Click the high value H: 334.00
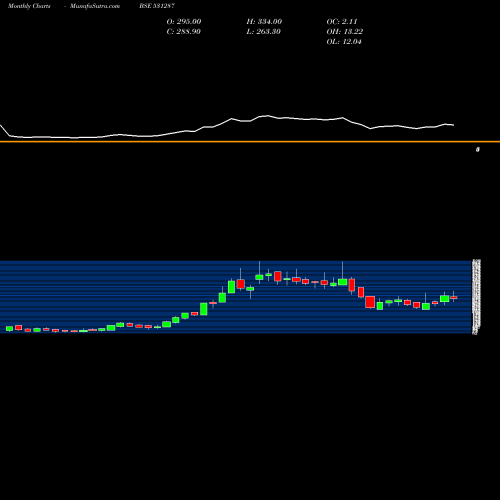This screenshot has height=500, width=500. [264, 22]
